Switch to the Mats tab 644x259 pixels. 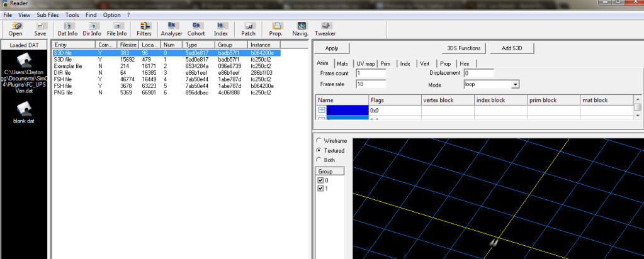pyautogui.click(x=342, y=64)
